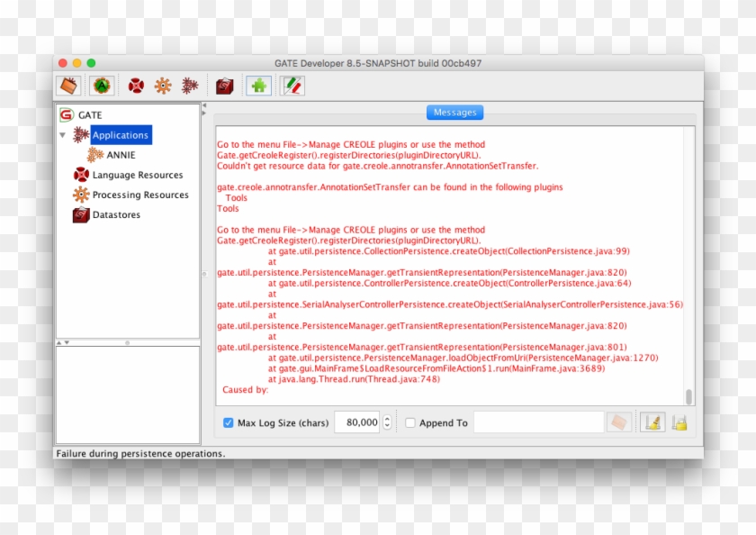756x535 pixels.
Task: Click the green maximize window button
Action: [91, 63]
